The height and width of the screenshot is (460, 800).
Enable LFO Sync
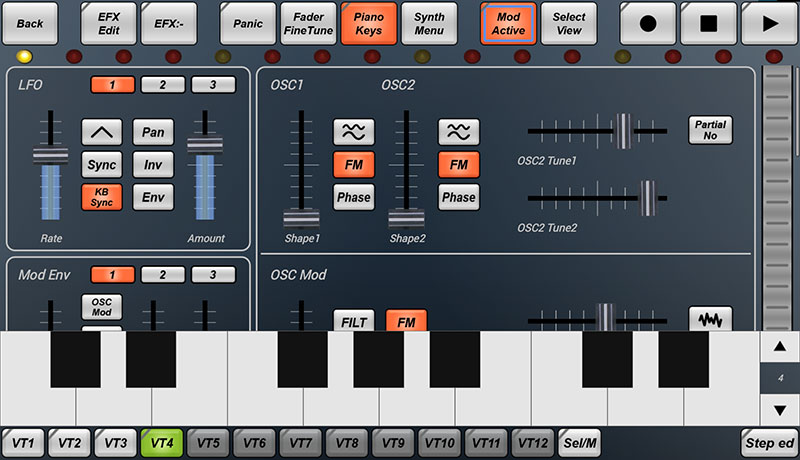(x=102, y=165)
